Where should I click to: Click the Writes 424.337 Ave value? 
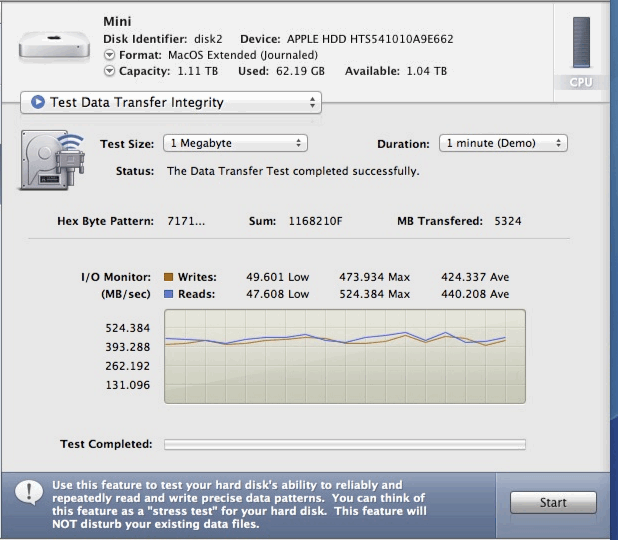point(475,277)
